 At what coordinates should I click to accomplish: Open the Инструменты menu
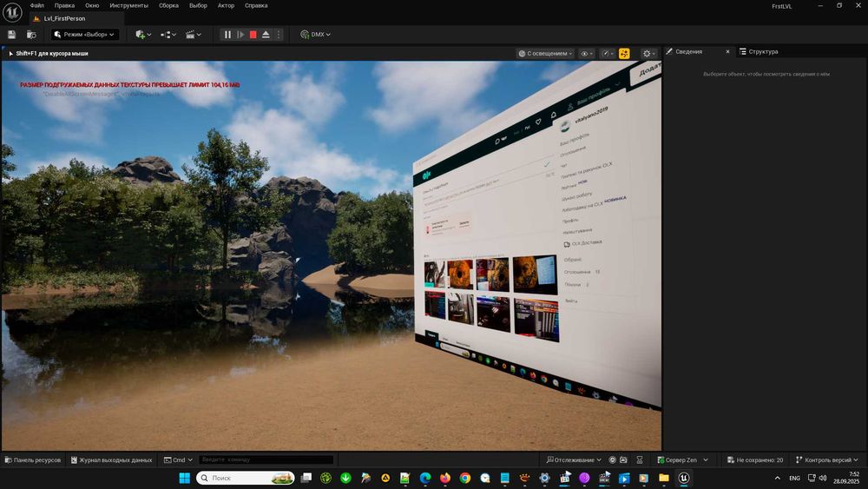coord(129,5)
